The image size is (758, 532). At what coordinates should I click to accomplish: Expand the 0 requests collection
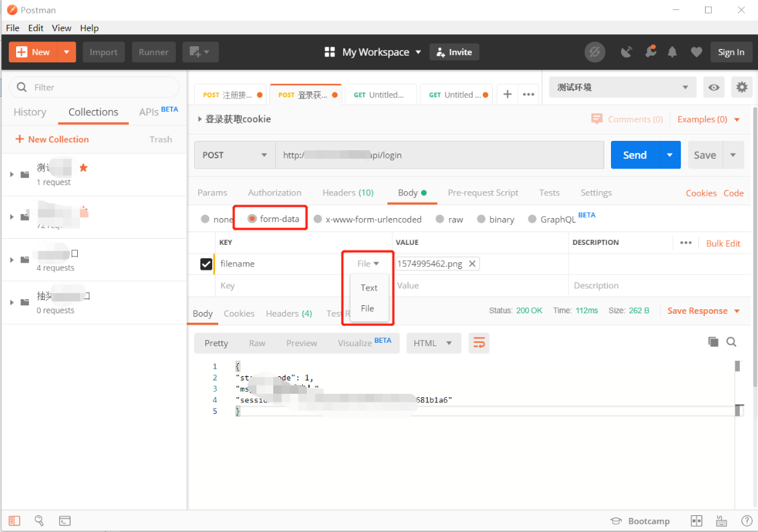point(11,303)
